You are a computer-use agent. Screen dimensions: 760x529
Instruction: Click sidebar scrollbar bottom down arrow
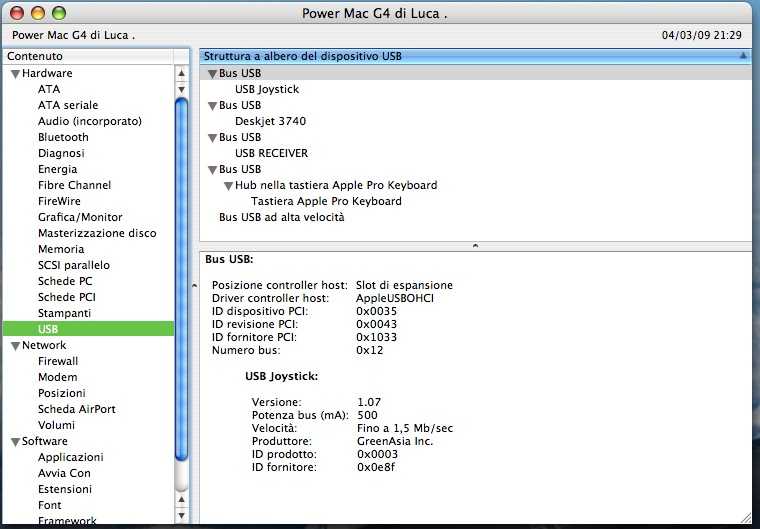[181, 515]
